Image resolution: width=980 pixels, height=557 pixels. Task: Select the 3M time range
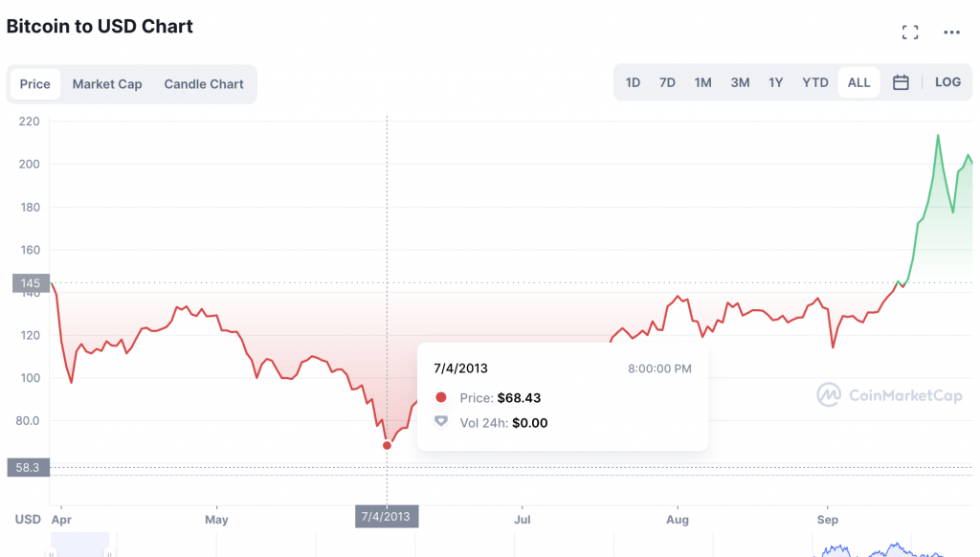point(740,82)
